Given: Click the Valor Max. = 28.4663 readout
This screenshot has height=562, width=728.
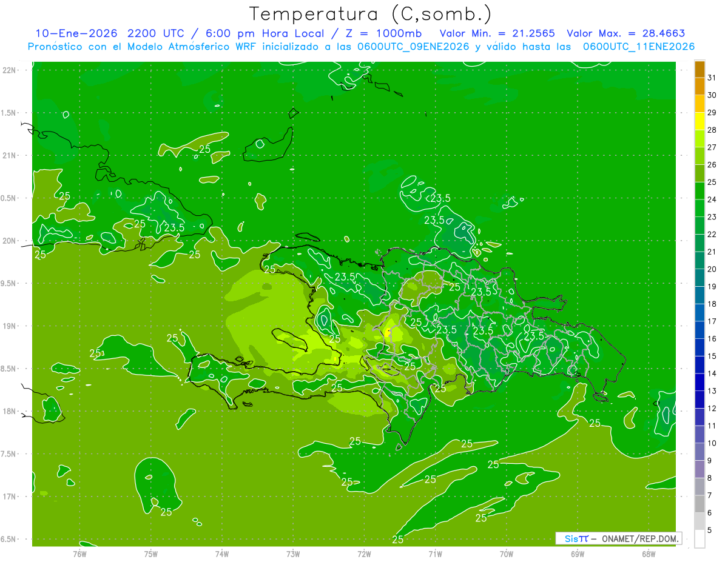Looking at the screenshot, I should click(626, 33).
